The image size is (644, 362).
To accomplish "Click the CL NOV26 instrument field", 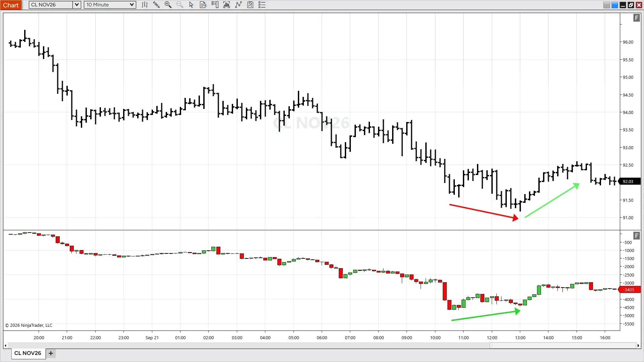I will 51,5.
